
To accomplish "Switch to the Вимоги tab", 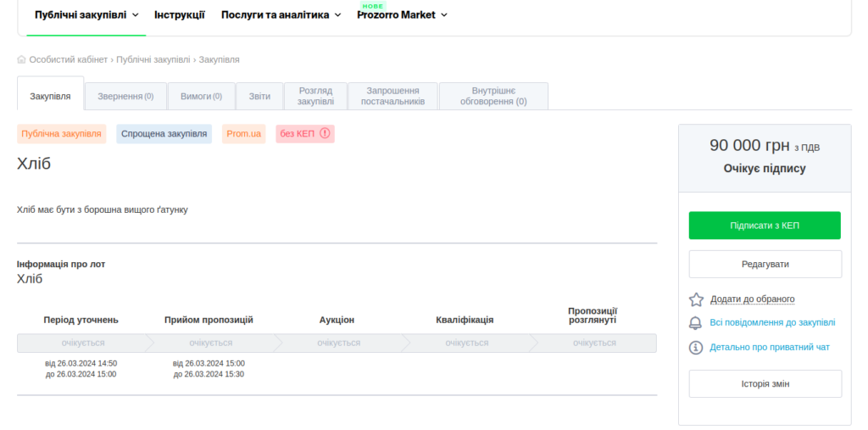I will 201,97.
